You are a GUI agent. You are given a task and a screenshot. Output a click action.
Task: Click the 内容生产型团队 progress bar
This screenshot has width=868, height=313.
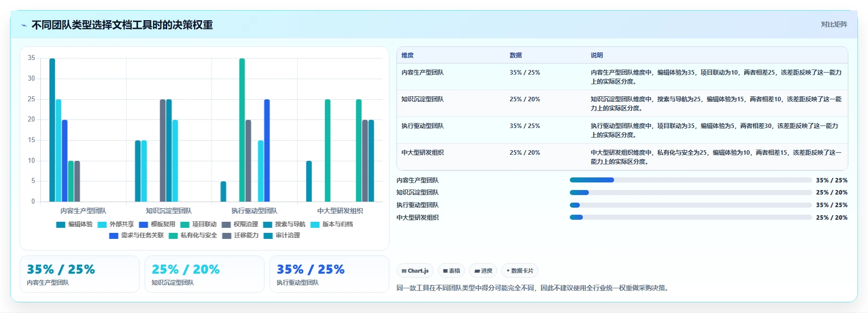point(691,180)
